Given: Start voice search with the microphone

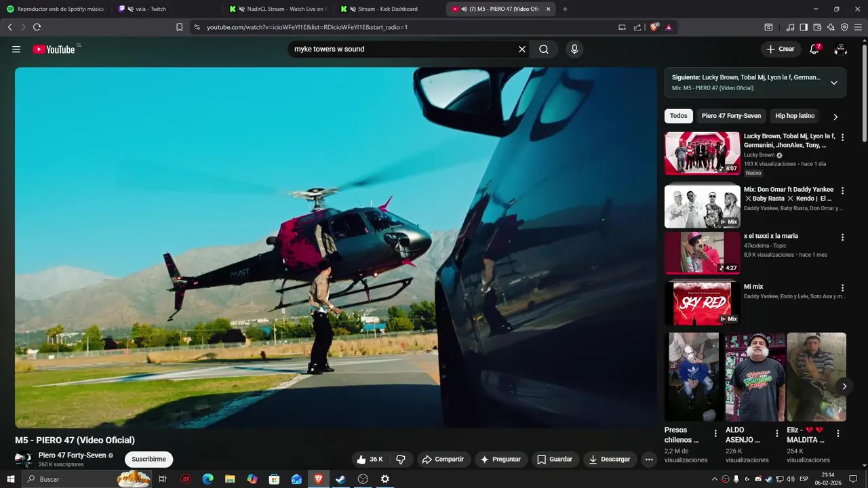Looking at the screenshot, I should [x=574, y=49].
